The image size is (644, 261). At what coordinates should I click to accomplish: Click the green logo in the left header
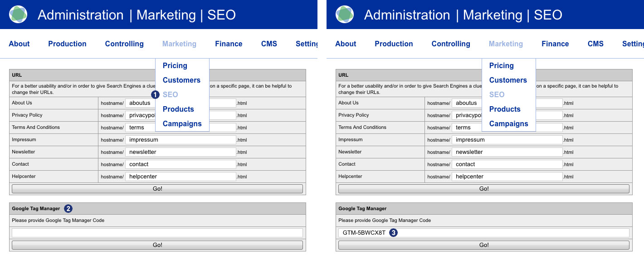(18, 15)
